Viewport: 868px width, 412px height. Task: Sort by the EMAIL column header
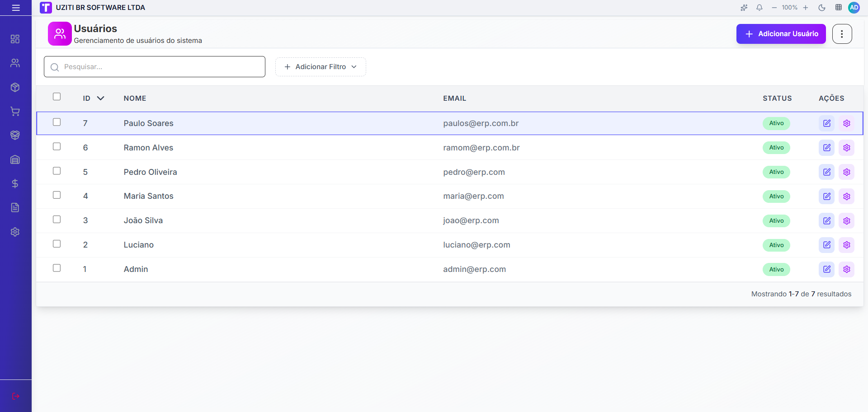[454, 98]
